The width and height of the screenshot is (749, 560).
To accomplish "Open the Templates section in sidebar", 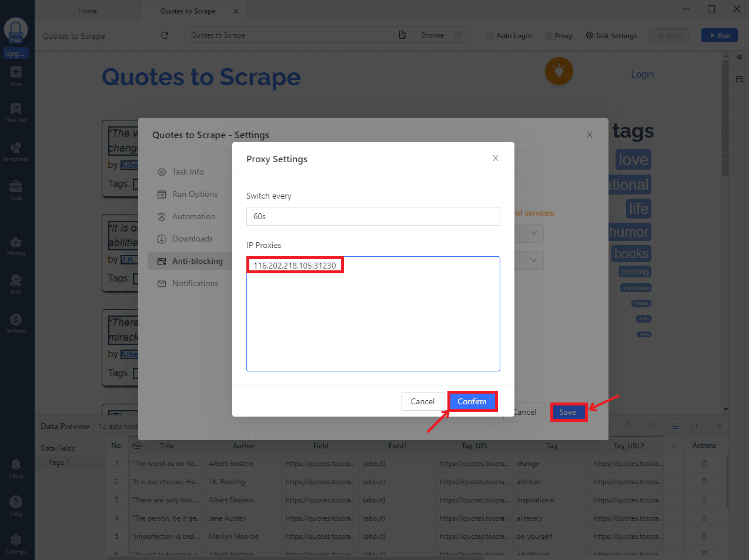I will (16, 150).
